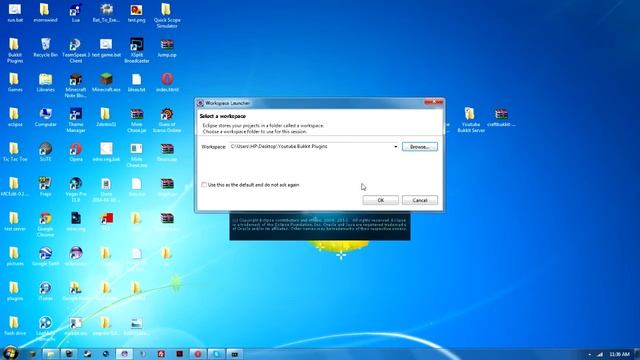Confirm workspace with OK button

point(380,200)
